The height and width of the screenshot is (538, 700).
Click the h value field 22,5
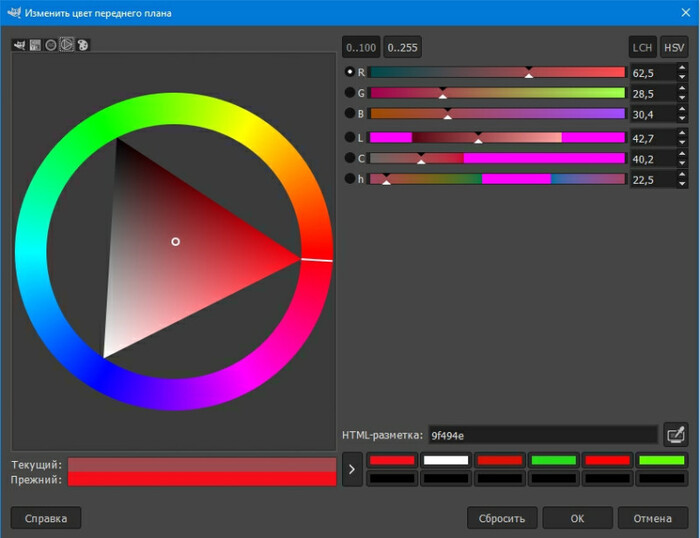653,180
